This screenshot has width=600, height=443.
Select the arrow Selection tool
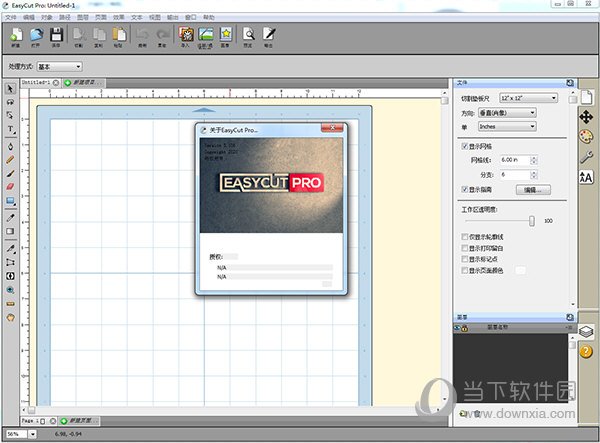[x=10, y=88]
